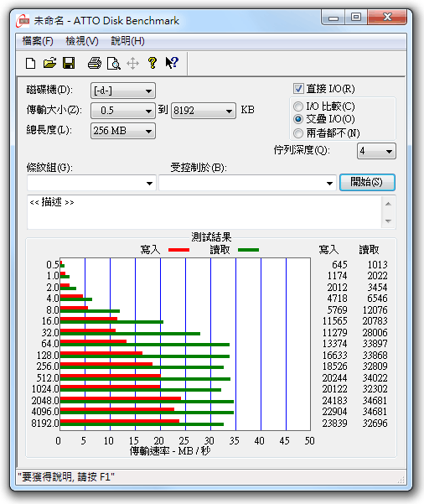Click the write value 24183
Image resolution: width=424 pixels, height=504 pixels.
[x=334, y=401]
